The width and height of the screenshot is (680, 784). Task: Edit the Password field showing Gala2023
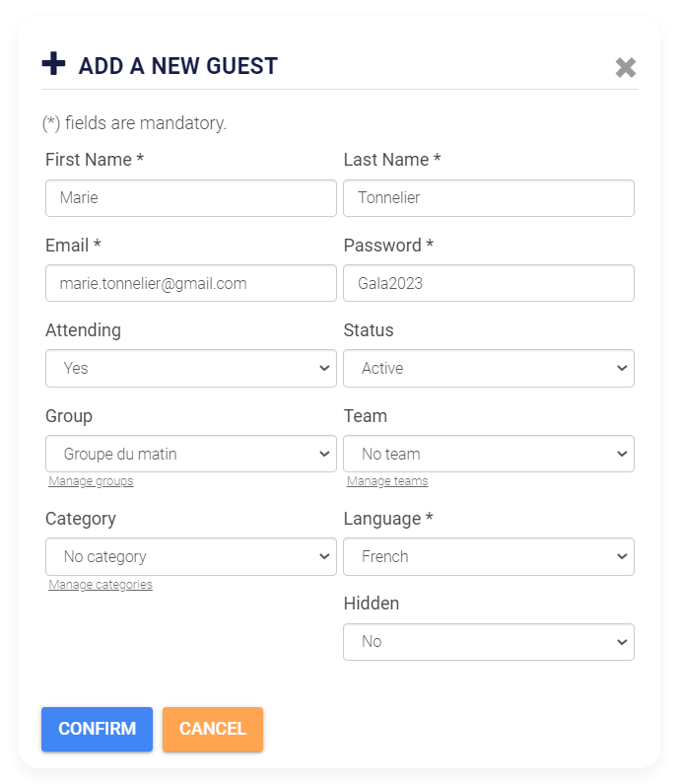pos(489,283)
